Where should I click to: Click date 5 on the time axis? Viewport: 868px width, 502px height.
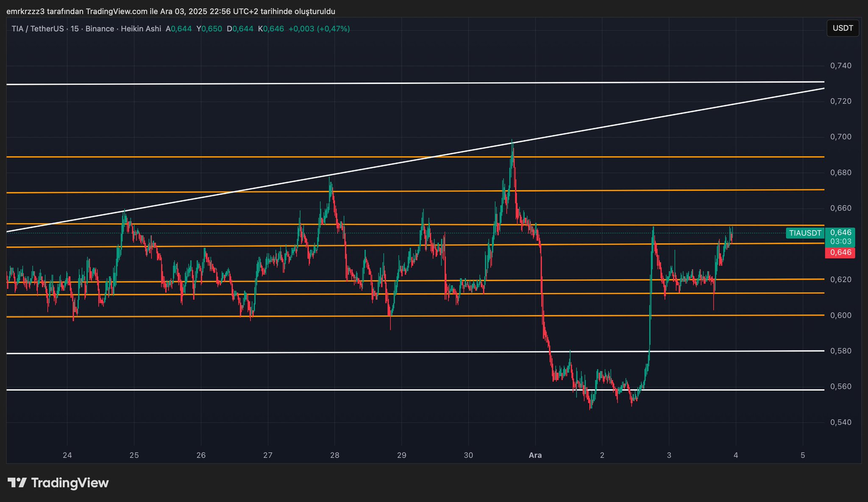point(803,455)
